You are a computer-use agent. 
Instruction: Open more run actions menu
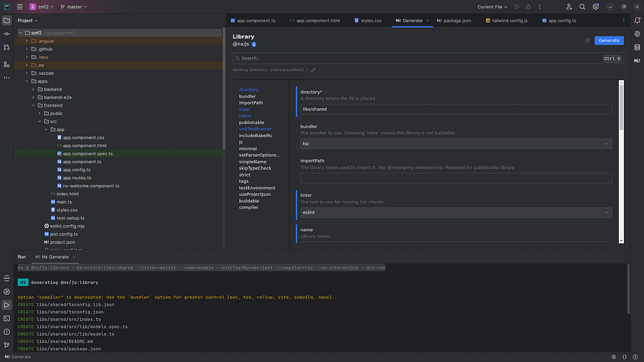pos(540,6)
